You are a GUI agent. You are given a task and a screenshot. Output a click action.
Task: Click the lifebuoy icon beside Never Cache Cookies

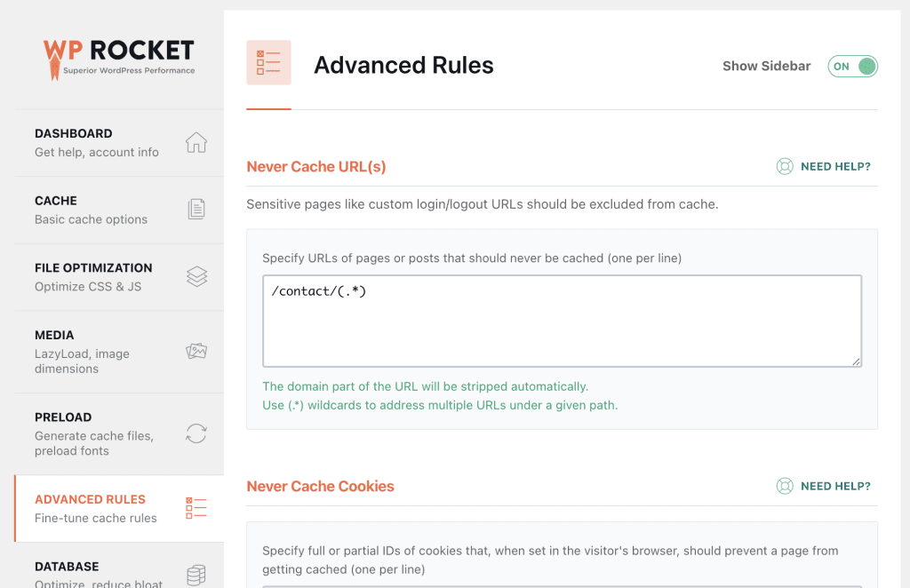[785, 486]
